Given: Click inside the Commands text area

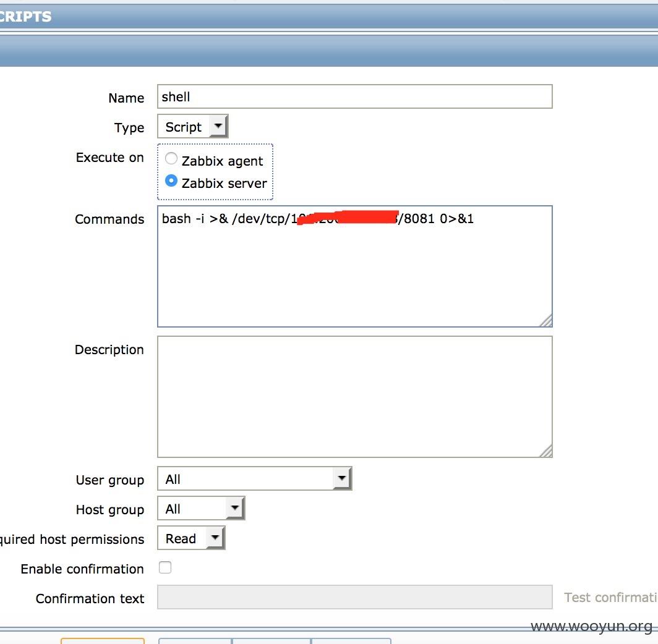Looking at the screenshot, I should (x=354, y=266).
